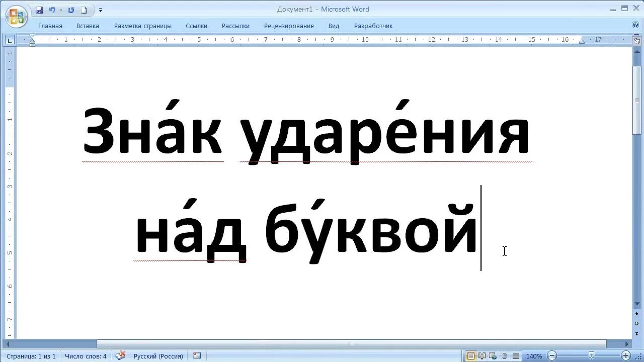Open the Рассылки tab
This screenshot has height=362, width=644.
coord(235,26)
